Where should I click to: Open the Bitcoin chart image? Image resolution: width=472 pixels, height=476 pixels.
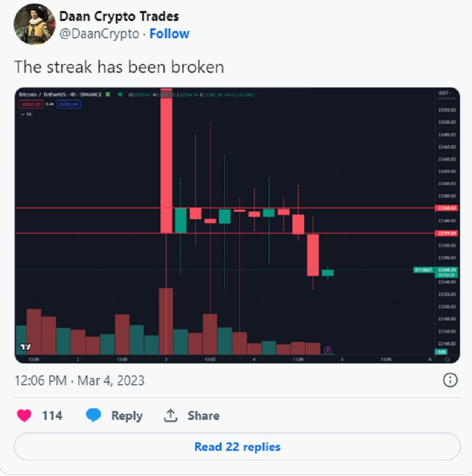click(x=237, y=225)
